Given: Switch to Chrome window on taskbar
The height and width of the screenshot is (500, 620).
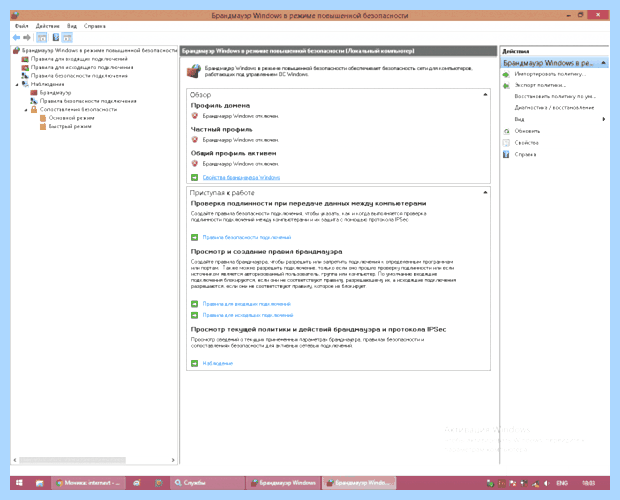Looking at the screenshot, I should coord(88,483).
